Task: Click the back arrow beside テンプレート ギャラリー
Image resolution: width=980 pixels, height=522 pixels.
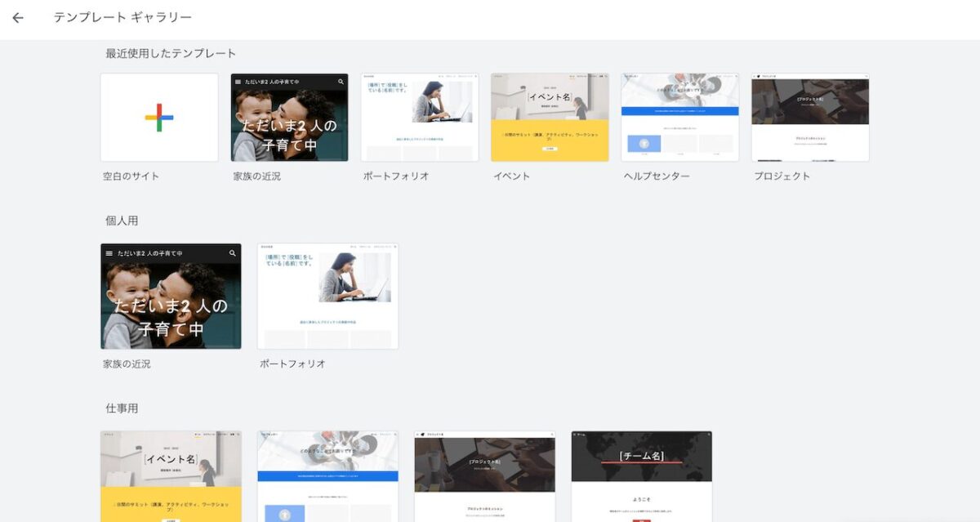Action: (x=18, y=17)
